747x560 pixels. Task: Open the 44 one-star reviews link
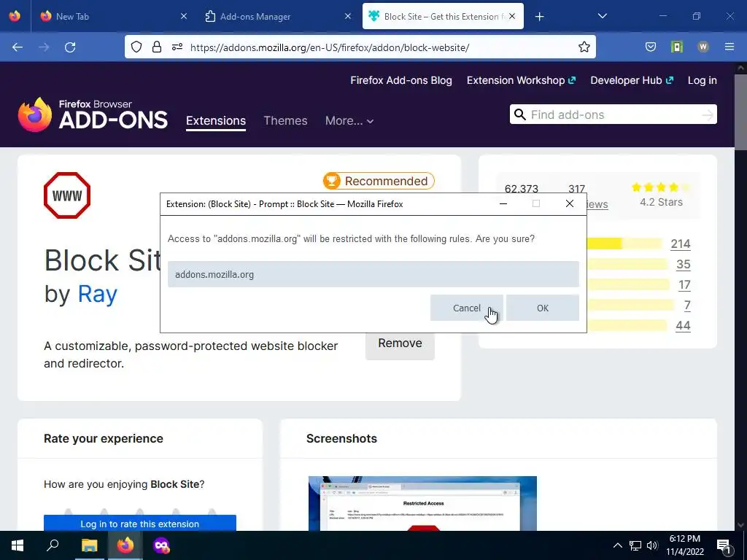683,326
